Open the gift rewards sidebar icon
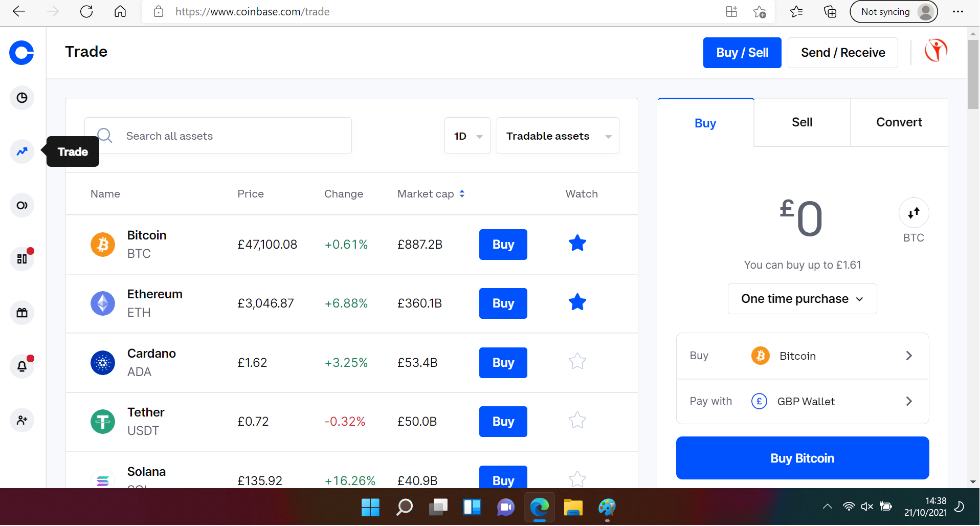Screen dimensions: 980x526 22,313
